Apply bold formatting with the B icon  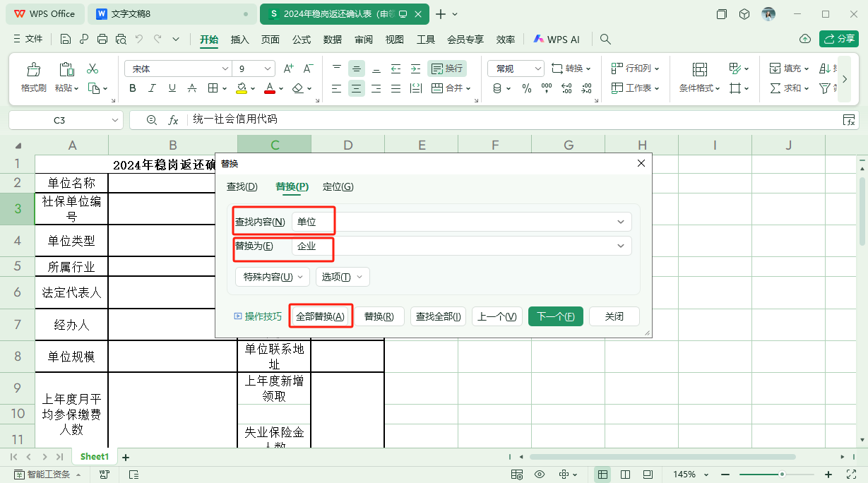[132, 88]
